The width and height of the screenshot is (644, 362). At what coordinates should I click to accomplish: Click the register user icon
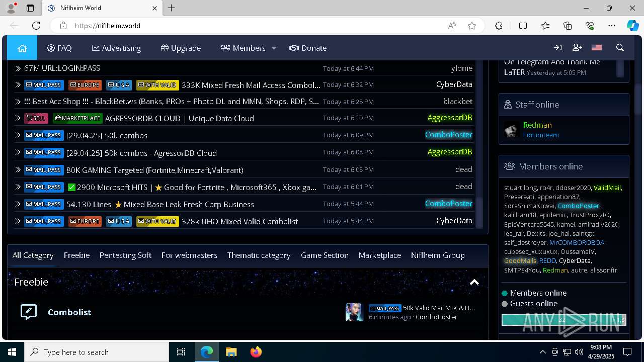click(577, 48)
